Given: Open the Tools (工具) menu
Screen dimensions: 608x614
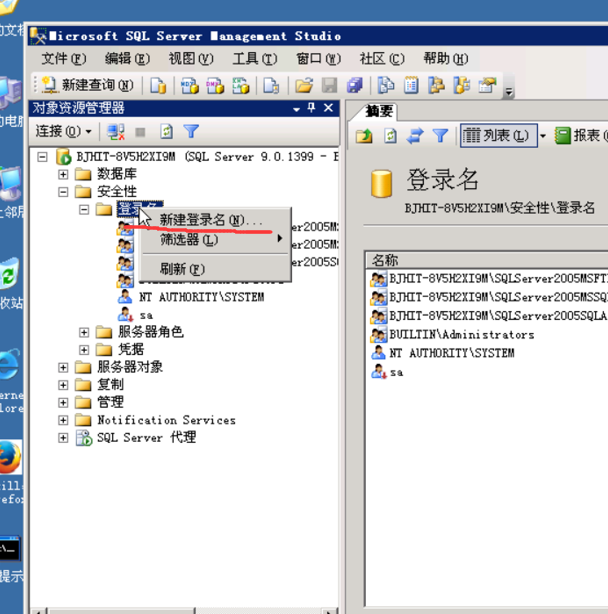Looking at the screenshot, I should pyautogui.click(x=255, y=59).
